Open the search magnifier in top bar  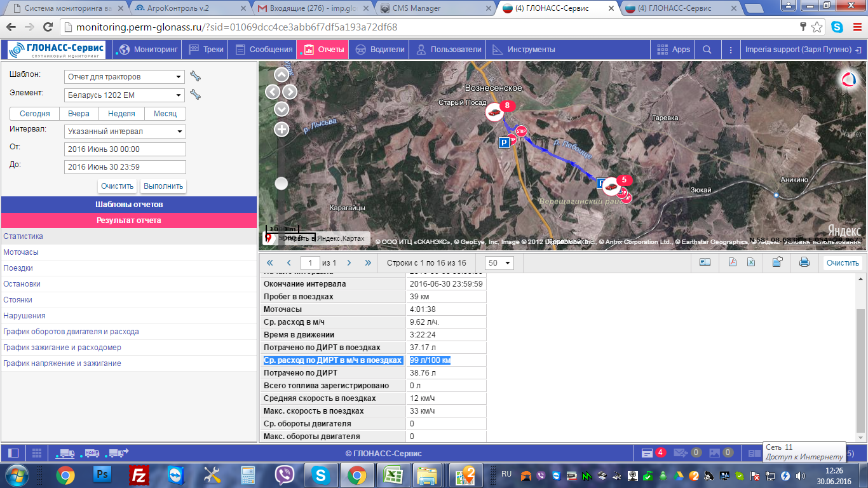(x=707, y=50)
